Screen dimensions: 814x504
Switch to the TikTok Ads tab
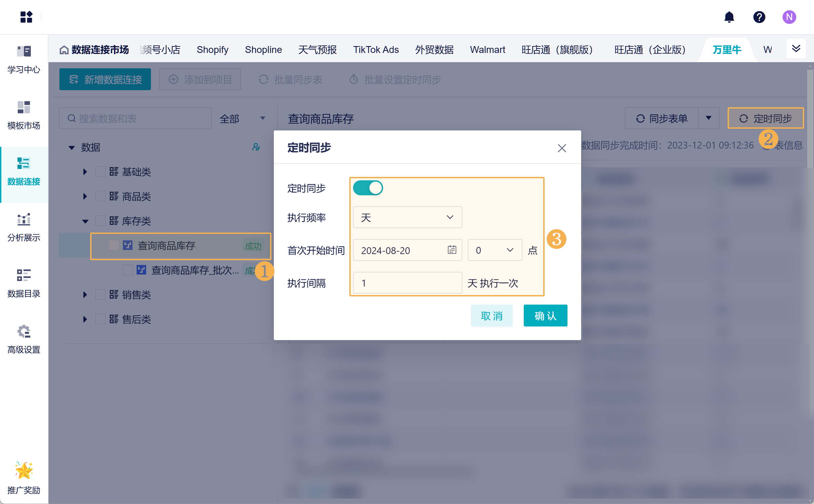376,50
